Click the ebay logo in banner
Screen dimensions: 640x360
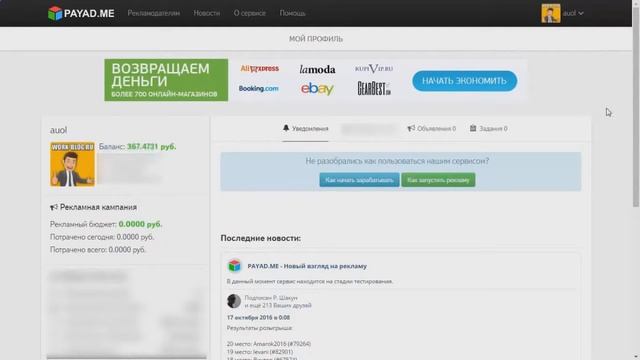pyautogui.click(x=317, y=89)
